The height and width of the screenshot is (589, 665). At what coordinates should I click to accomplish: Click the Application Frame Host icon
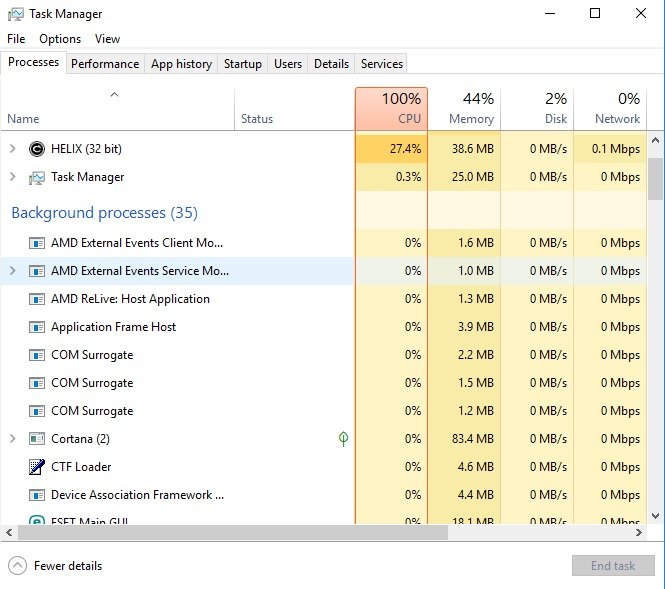tap(37, 327)
